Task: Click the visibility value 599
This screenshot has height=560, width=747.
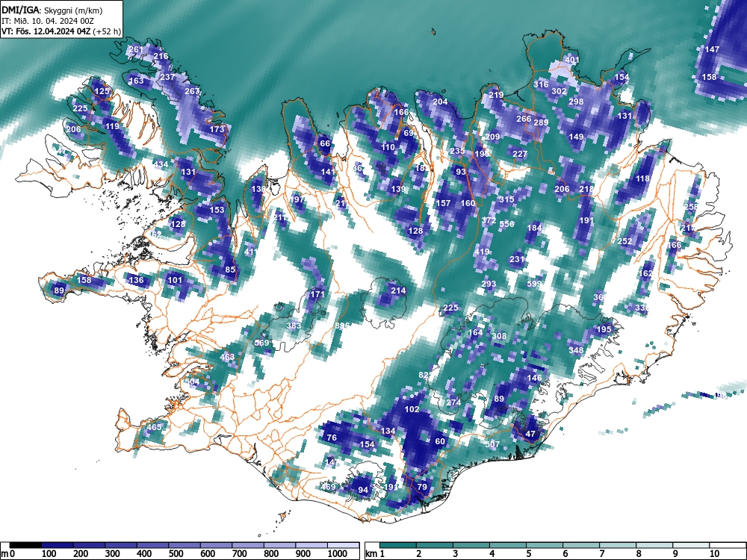Action: [535, 284]
